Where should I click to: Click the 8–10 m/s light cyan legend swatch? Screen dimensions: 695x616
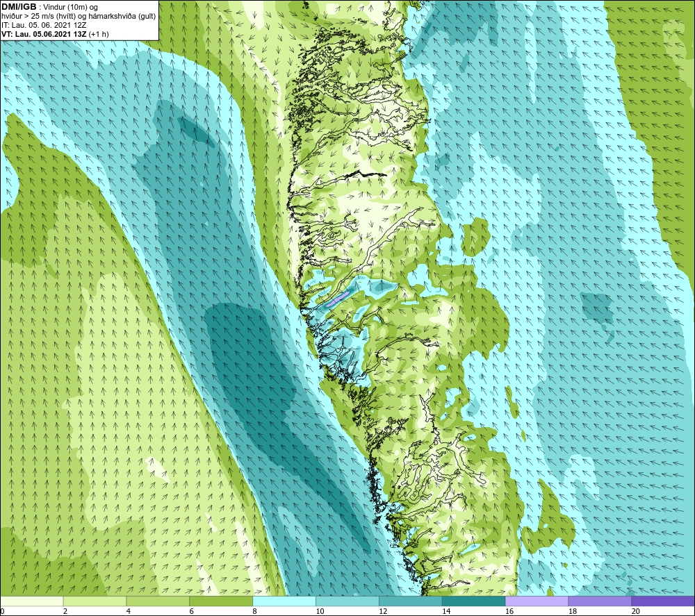click(284, 601)
